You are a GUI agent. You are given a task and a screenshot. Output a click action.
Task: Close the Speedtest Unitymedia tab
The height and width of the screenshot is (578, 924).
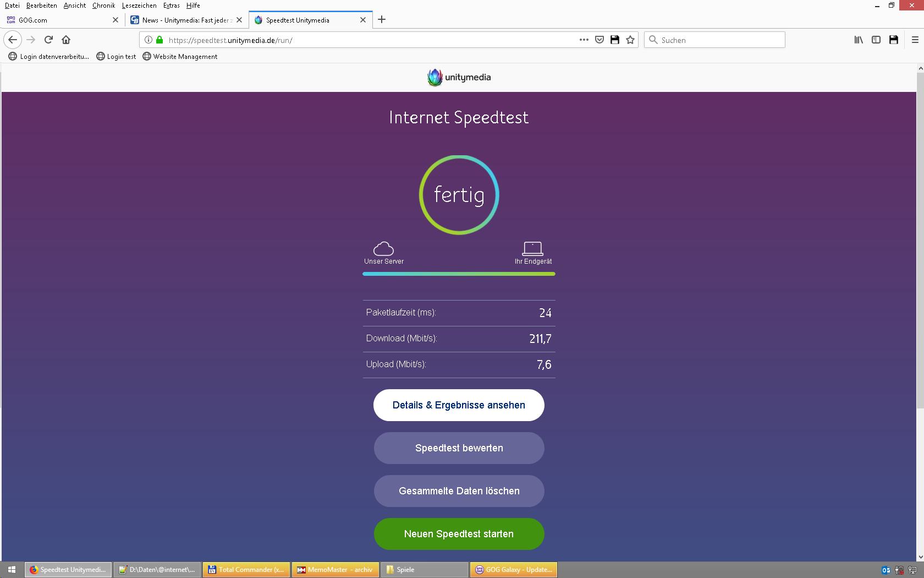[363, 20]
